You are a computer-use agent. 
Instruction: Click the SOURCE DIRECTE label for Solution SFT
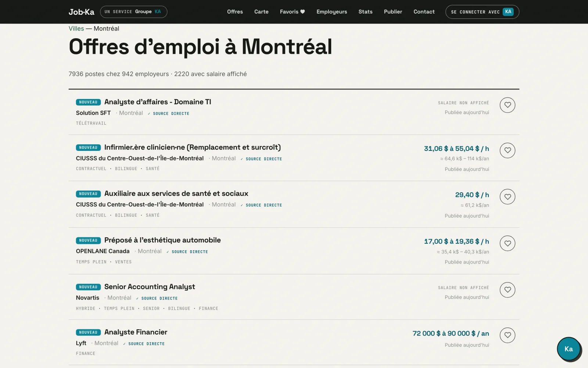pyautogui.click(x=169, y=114)
